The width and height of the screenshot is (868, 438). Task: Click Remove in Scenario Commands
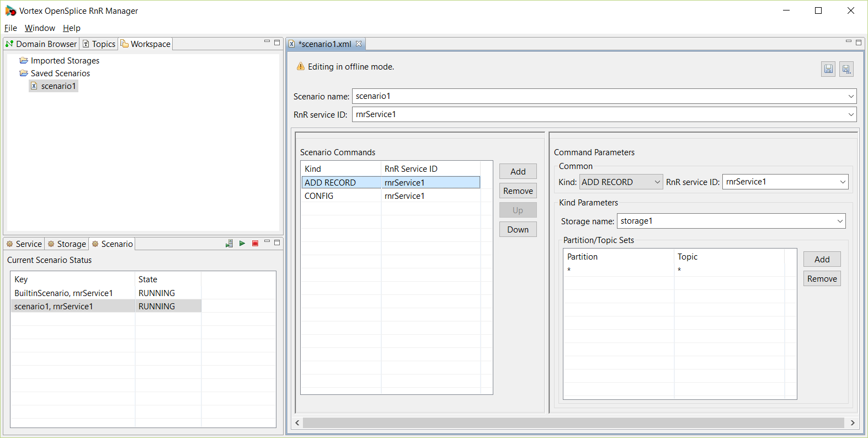click(x=518, y=191)
